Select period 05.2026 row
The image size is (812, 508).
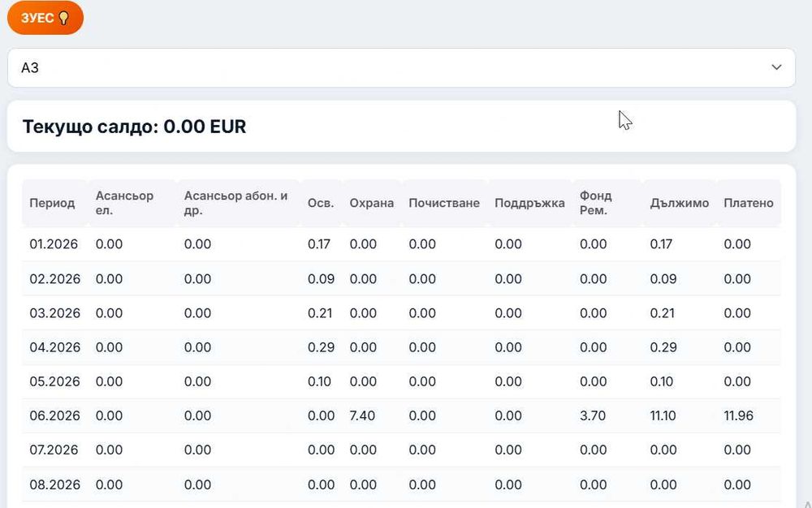click(401, 381)
